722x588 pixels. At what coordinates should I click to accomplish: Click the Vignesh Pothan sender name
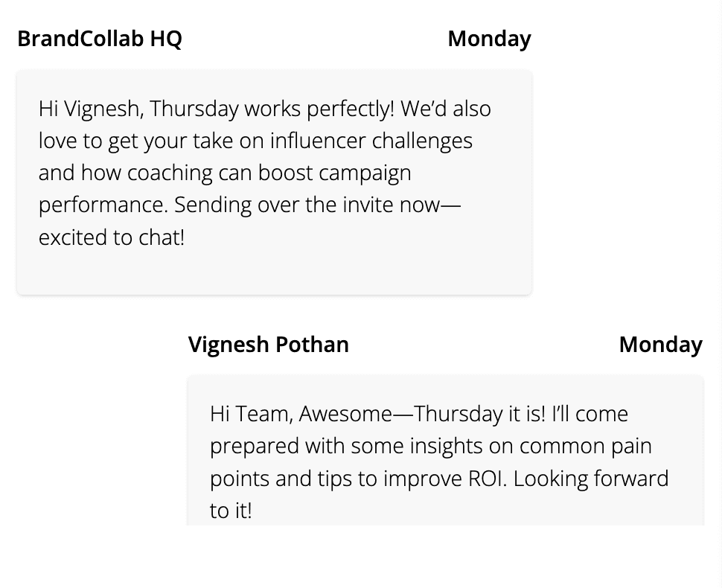[x=269, y=345]
